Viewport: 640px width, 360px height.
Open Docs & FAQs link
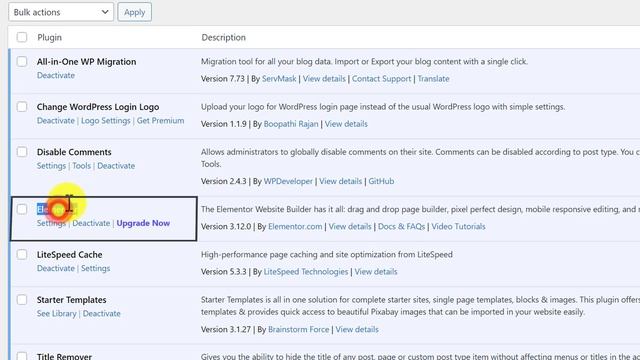[x=401, y=227]
